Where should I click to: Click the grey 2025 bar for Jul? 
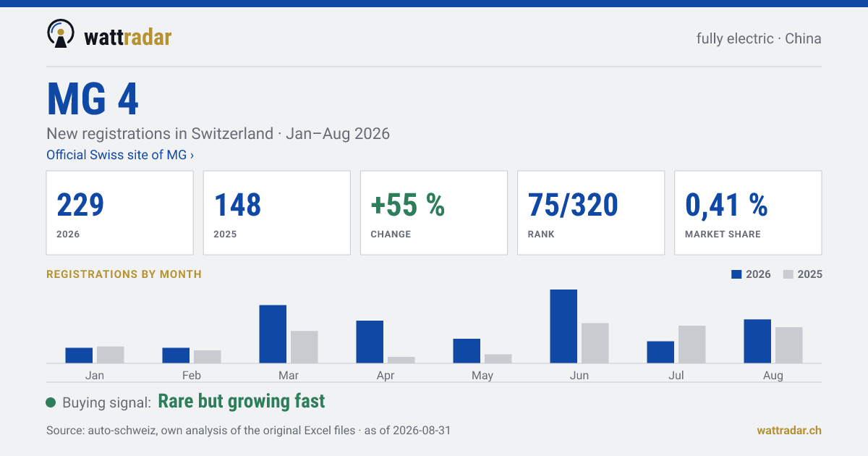click(x=692, y=345)
